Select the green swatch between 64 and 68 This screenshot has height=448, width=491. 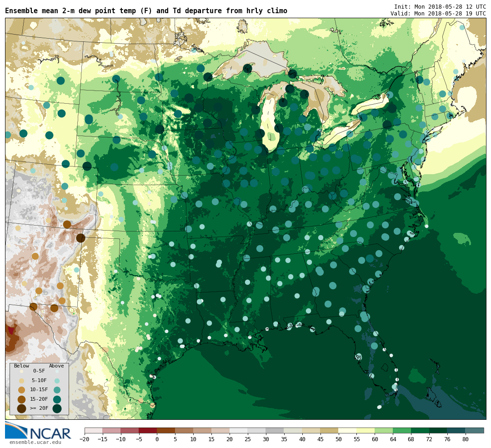click(x=402, y=430)
